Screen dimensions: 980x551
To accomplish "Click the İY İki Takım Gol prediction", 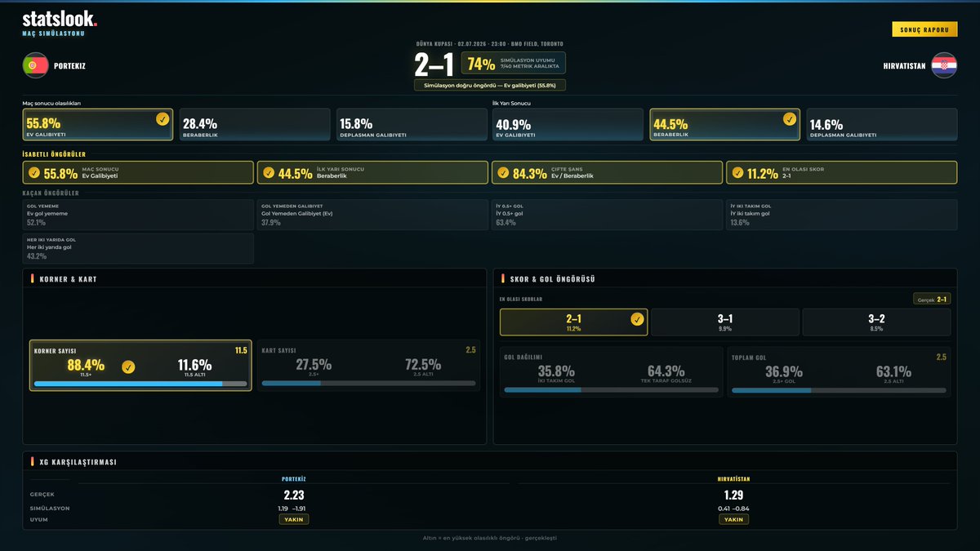I will point(841,215).
